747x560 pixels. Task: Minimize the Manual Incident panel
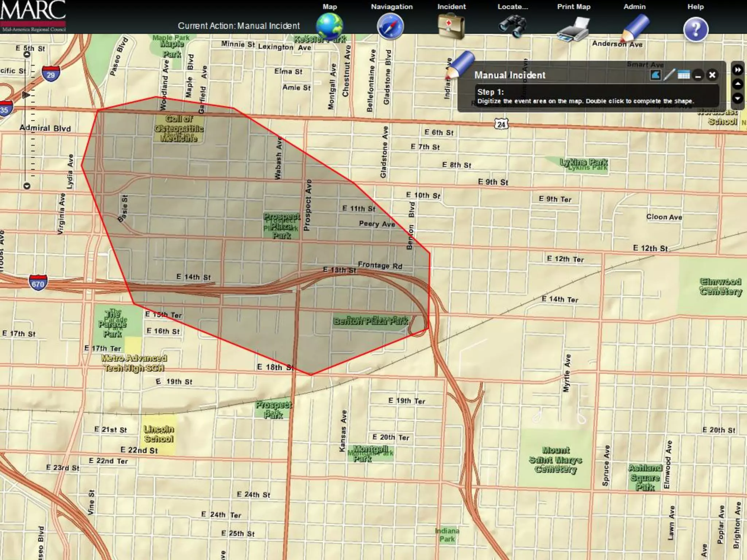click(x=698, y=75)
